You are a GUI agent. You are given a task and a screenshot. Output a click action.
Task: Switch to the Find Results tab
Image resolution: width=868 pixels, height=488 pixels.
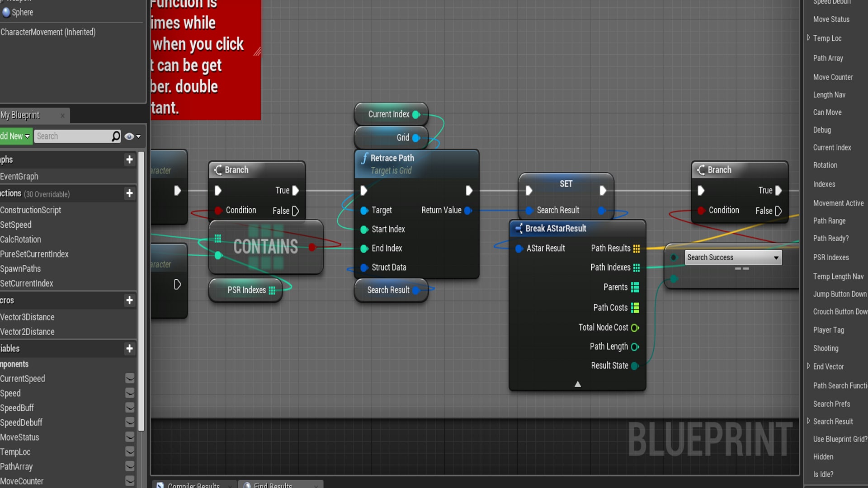273,485
